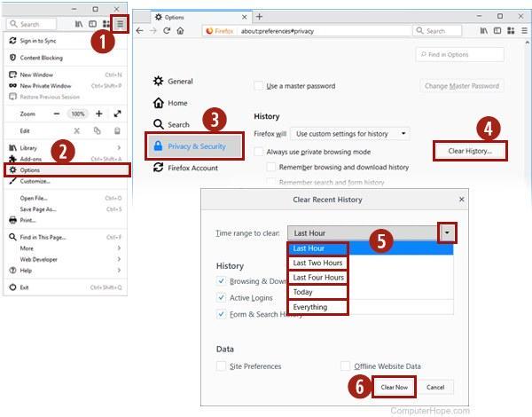532x417 pixels.
Task: Open Library icon in left window toolbar
Action: click(79, 24)
